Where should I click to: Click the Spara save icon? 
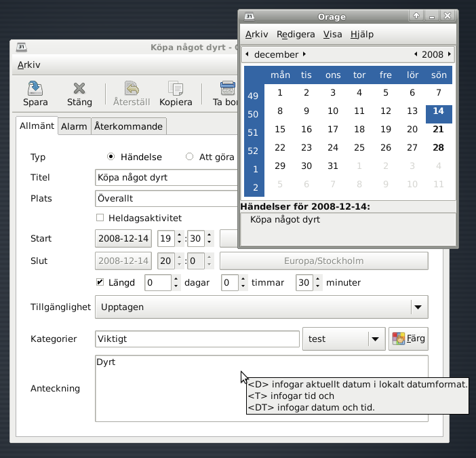[35, 88]
